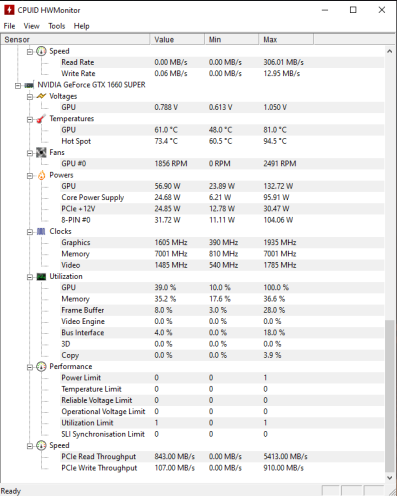
Task: Collapse the Clocks tree branch
Action: coord(30,232)
